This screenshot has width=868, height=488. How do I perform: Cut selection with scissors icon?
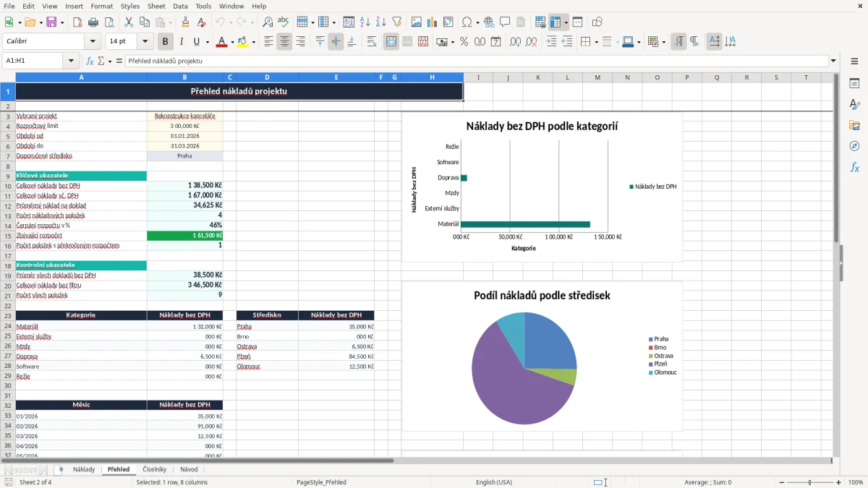(x=129, y=22)
